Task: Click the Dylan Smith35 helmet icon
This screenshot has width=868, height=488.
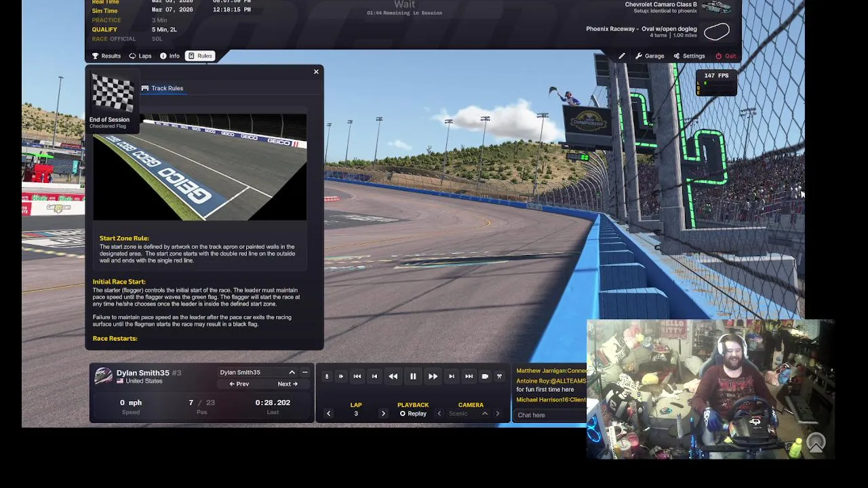Action: [x=103, y=376]
